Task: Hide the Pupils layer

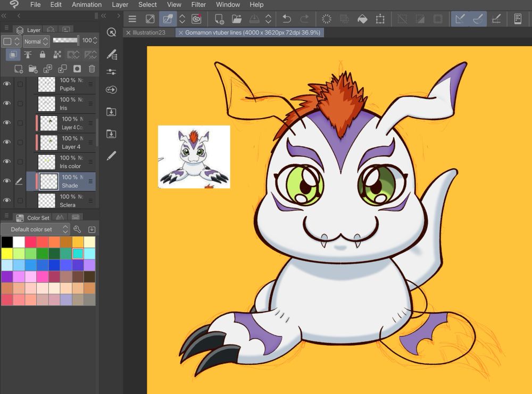Action: [7, 84]
